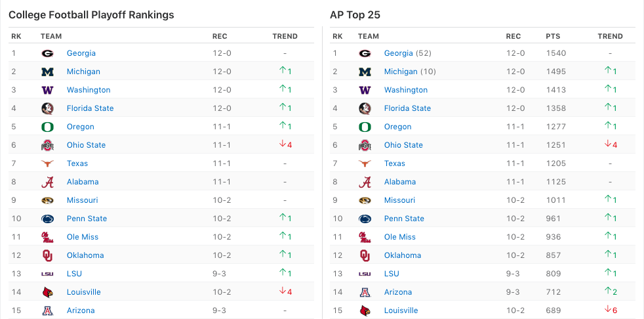Click PTS column header in AP Top 25
This screenshot has height=319, width=644.
coord(553,36)
